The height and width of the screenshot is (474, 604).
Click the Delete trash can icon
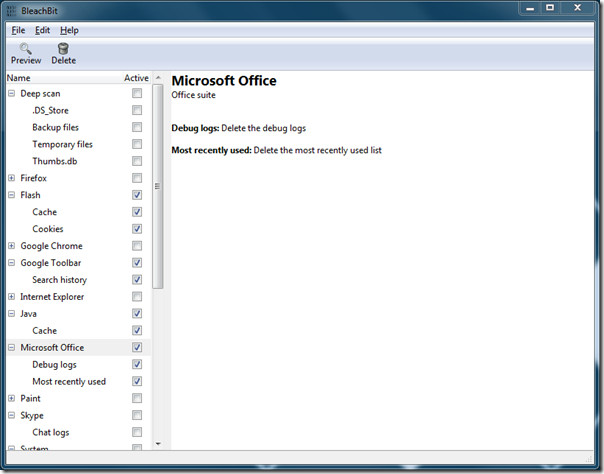[x=63, y=49]
